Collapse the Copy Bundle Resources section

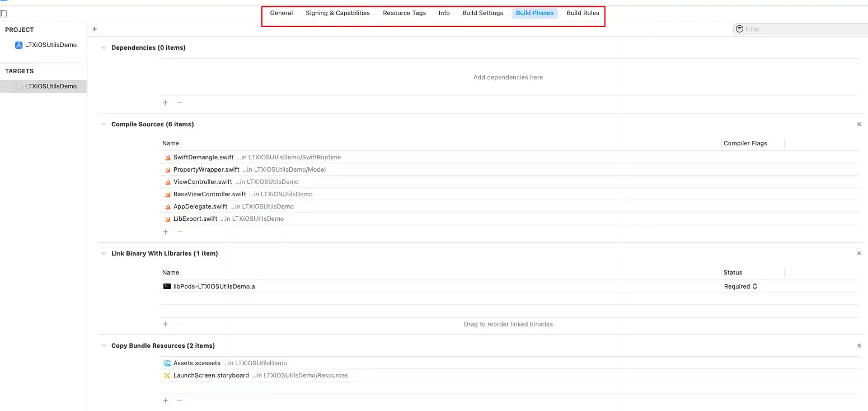(x=104, y=346)
